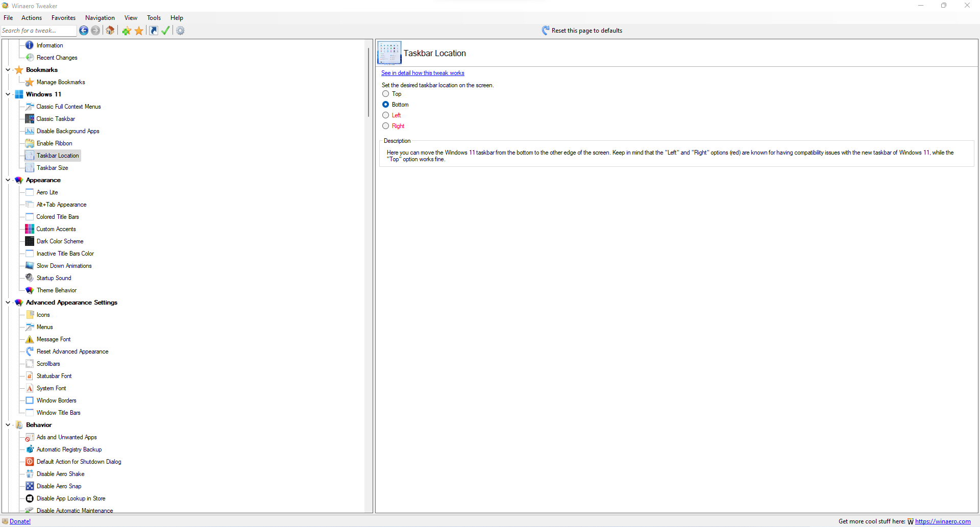Open the Tools menu
The image size is (980, 527).
point(154,18)
